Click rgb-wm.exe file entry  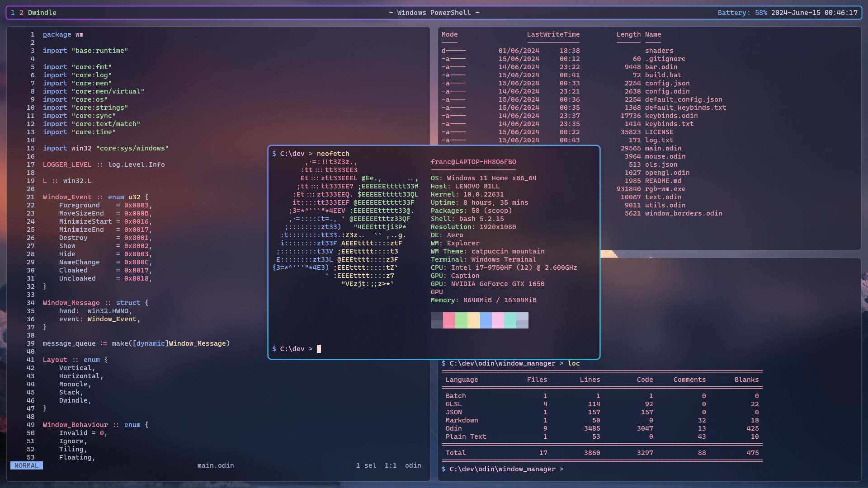(x=665, y=189)
